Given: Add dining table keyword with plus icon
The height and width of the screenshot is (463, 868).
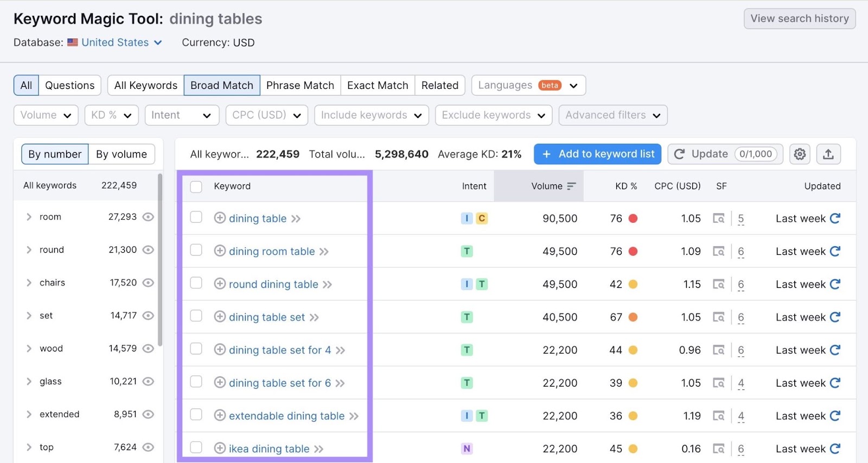Looking at the screenshot, I should tap(220, 218).
